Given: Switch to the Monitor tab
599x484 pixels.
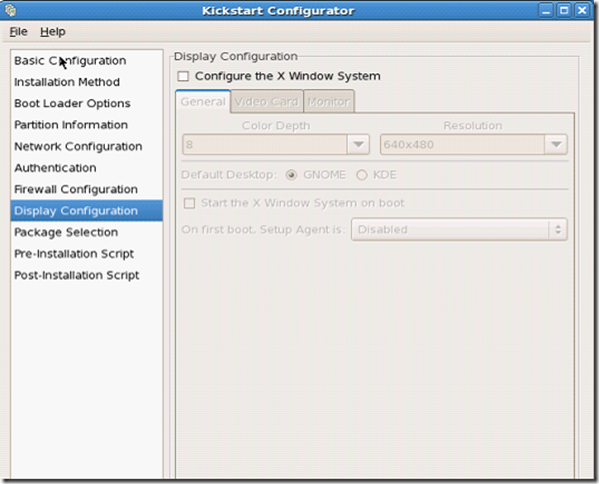Looking at the screenshot, I should click(329, 102).
